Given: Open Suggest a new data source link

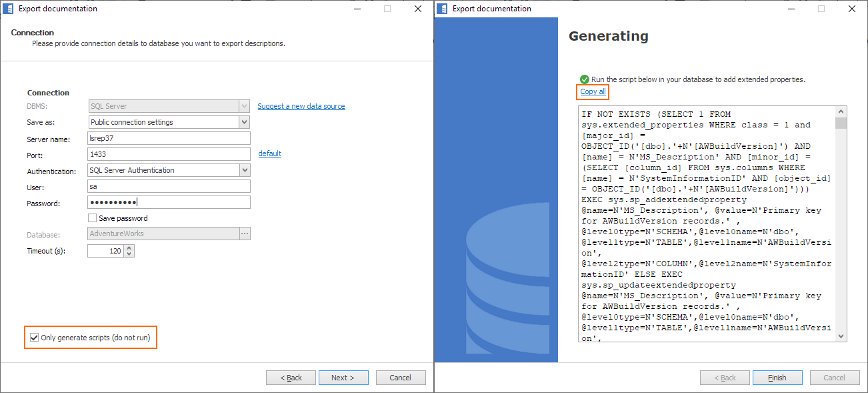Looking at the screenshot, I should point(301,106).
